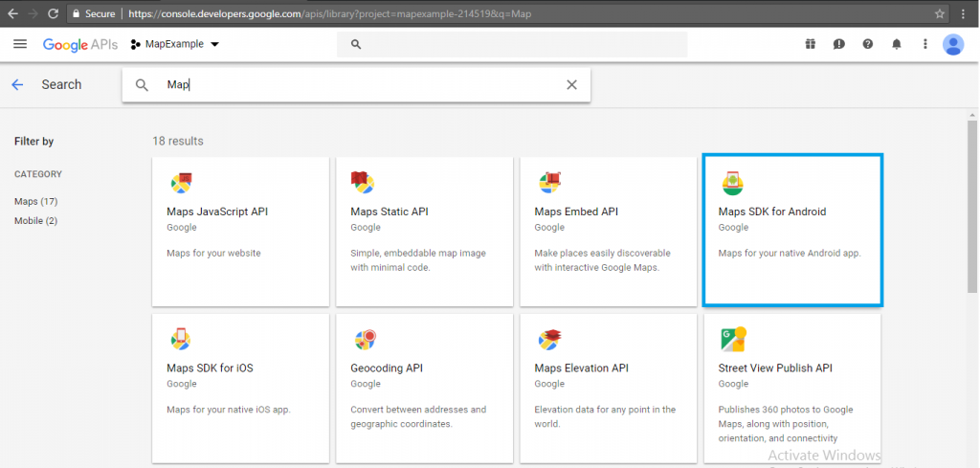Click the Google APIs logo
The height and width of the screenshot is (468, 980).
[x=80, y=44]
